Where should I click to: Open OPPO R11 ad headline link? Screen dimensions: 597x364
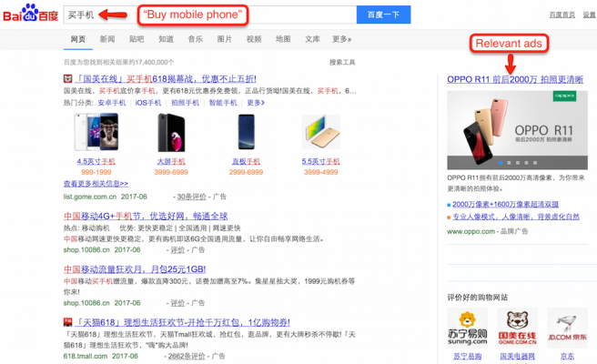coord(515,79)
